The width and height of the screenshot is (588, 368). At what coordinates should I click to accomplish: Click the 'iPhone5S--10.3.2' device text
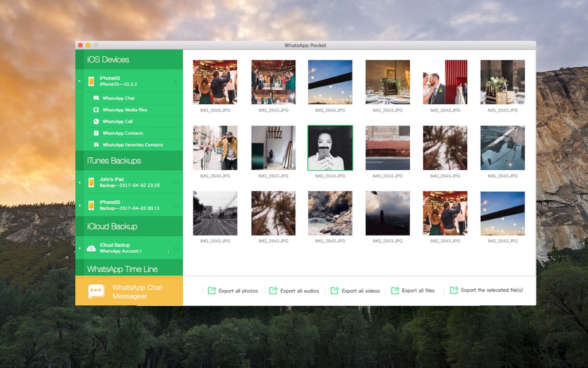[x=119, y=85]
